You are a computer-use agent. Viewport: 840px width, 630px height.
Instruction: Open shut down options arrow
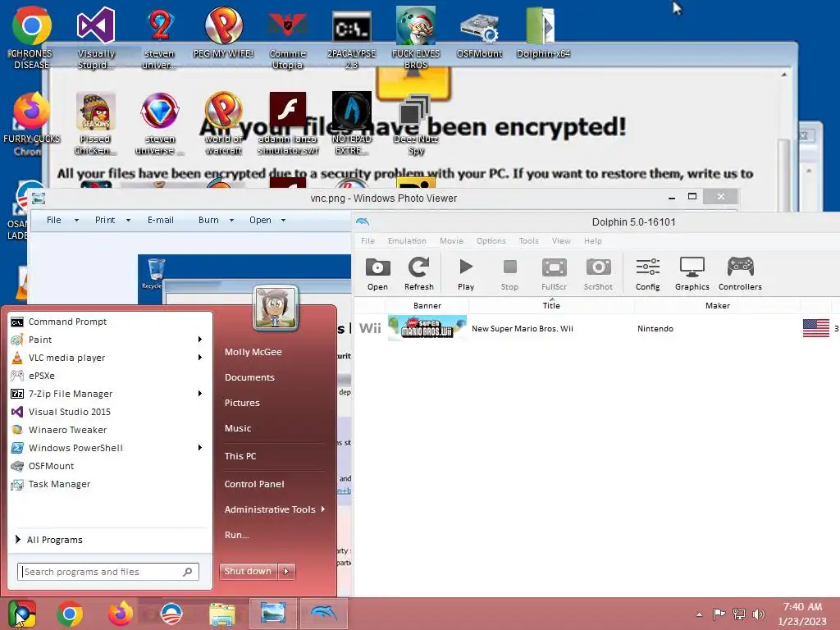pyautogui.click(x=286, y=571)
